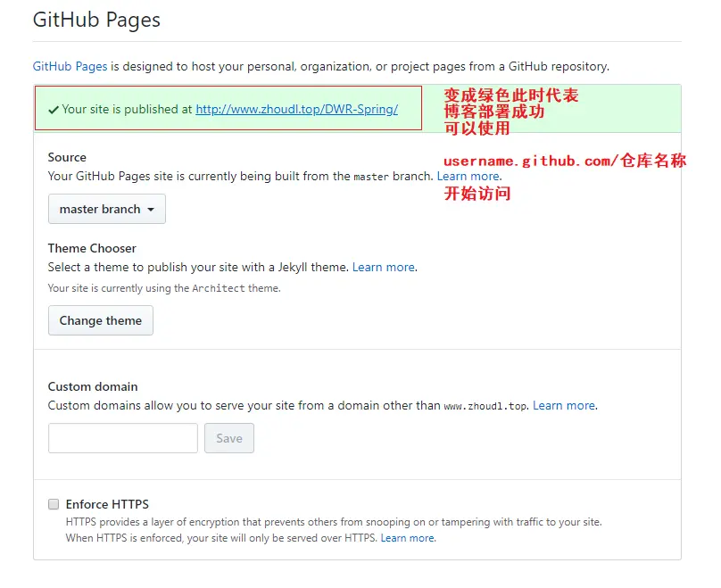The height and width of the screenshot is (588, 721).
Task: Click the 'Enforce HTTPS' label text
Action: pyautogui.click(x=107, y=504)
